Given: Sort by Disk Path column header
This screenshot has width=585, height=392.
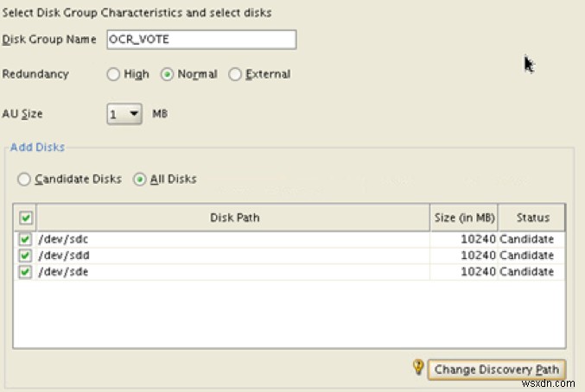Looking at the screenshot, I should point(234,218).
